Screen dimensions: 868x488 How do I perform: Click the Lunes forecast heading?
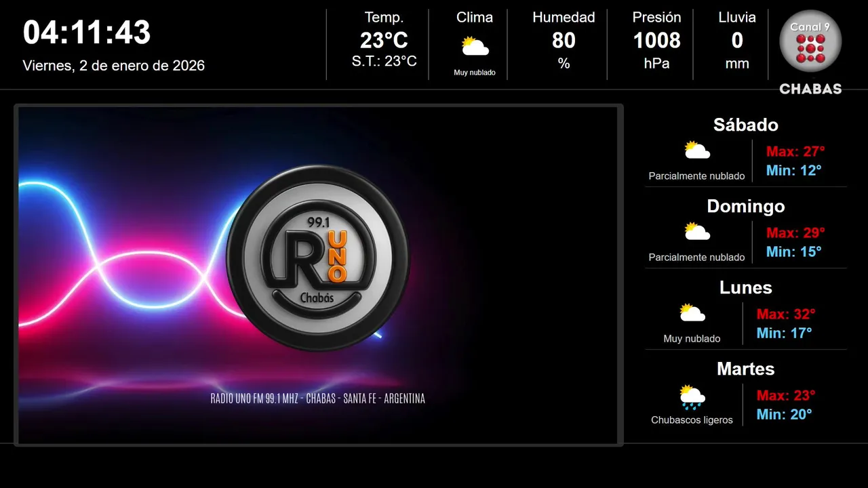[746, 287]
